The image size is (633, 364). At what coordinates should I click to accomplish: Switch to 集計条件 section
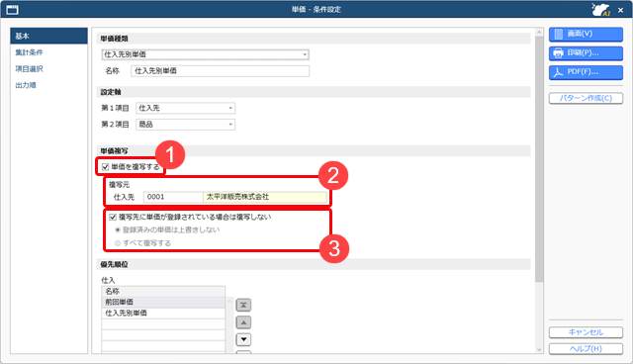tap(29, 52)
